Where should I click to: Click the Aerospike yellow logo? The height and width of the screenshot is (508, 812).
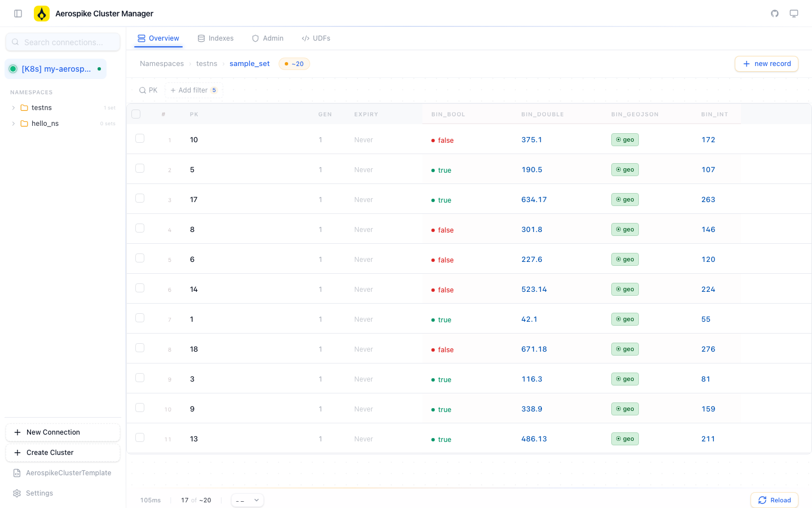coord(42,14)
